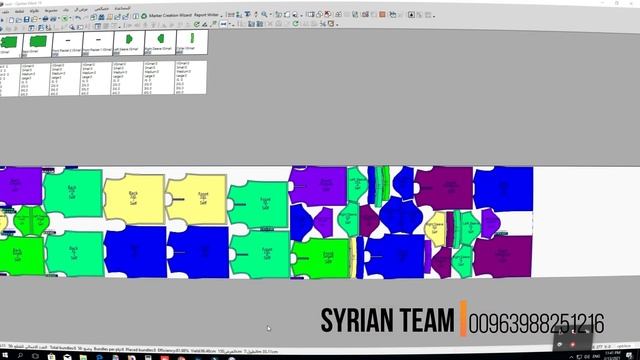
Task: Click the Undo arrow icon
Action: coord(78,18)
